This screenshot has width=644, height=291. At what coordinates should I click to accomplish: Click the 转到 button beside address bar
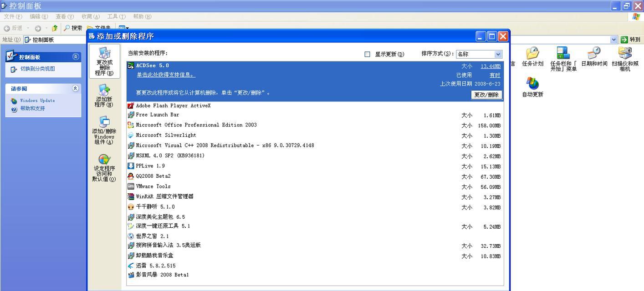[x=630, y=40]
